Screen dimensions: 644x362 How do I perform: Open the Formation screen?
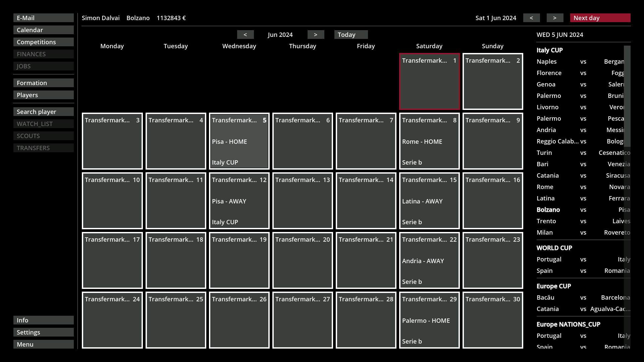44,83
